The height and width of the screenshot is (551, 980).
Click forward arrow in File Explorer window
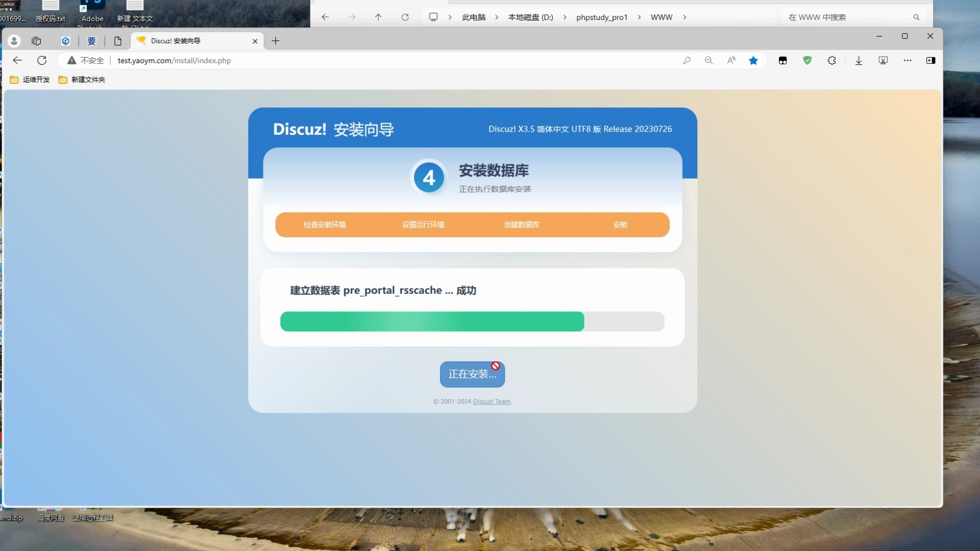click(x=352, y=17)
